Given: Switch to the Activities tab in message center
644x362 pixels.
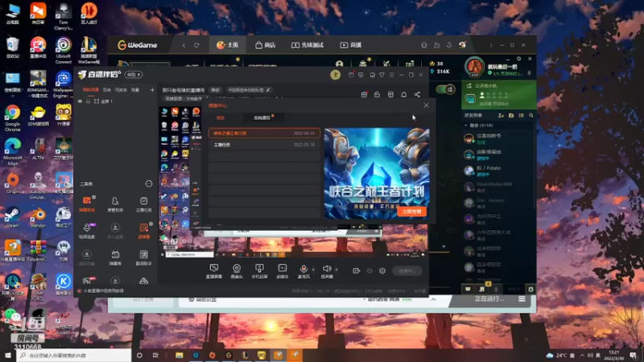Looking at the screenshot, I should click(x=221, y=117).
